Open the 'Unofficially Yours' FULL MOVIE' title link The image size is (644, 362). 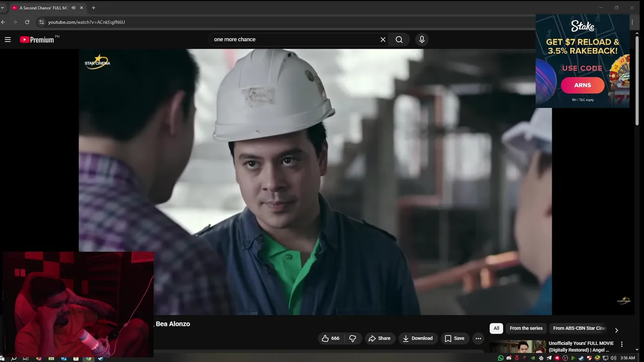tap(581, 346)
